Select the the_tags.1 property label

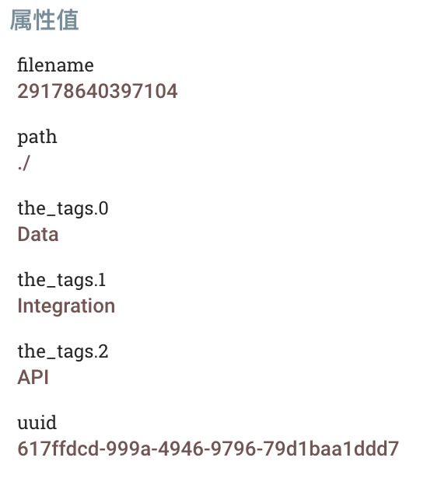61,280
